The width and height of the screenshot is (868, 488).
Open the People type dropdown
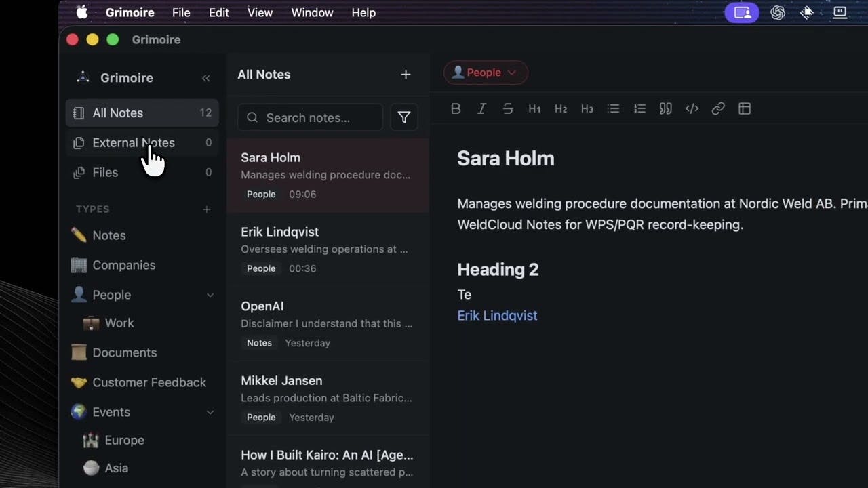(x=486, y=73)
